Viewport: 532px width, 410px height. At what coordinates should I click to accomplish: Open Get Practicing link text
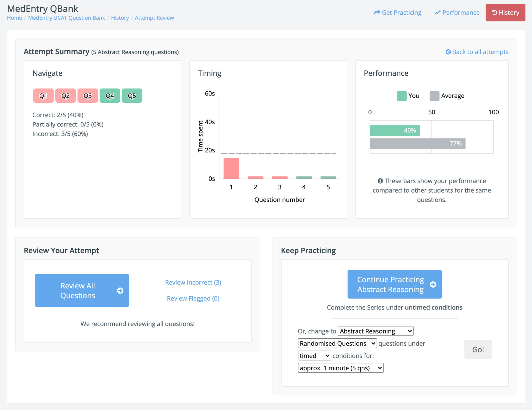(401, 13)
